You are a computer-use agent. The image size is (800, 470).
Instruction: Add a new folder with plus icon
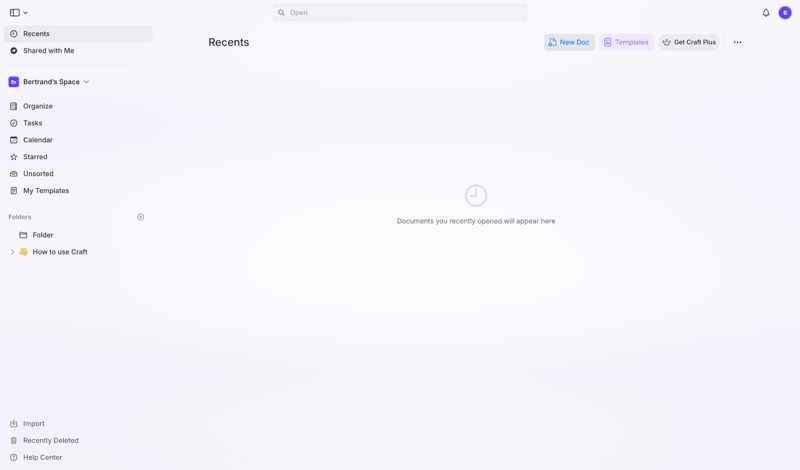point(141,217)
